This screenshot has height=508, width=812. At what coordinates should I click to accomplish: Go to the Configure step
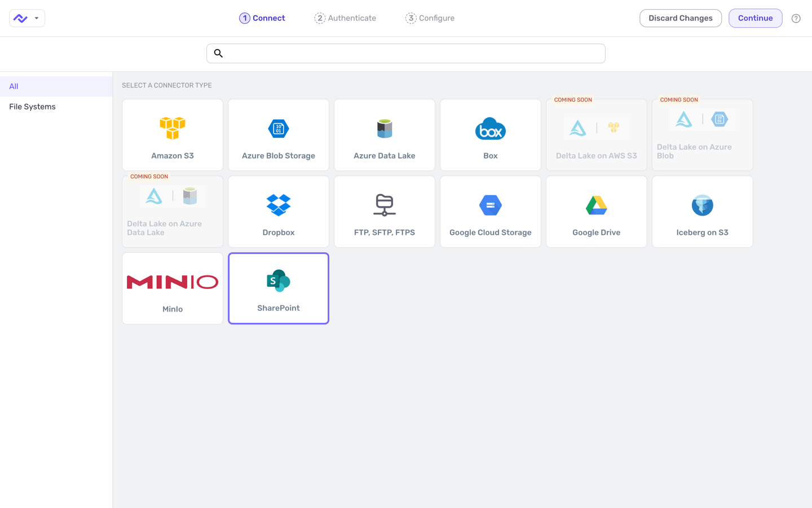pyautogui.click(x=430, y=18)
